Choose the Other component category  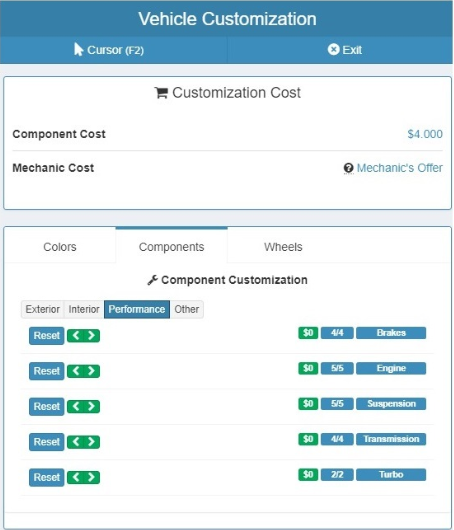[x=187, y=309]
